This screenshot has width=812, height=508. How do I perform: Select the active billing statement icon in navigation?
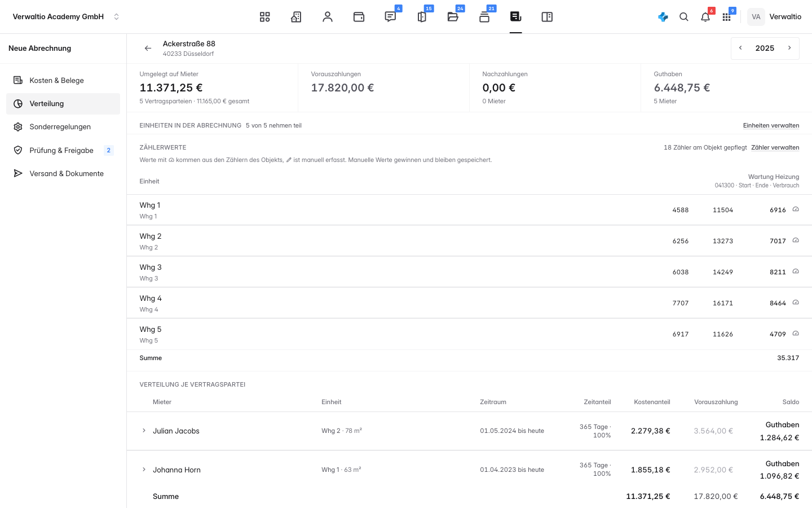pyautogui.click(x=515, y=17)
